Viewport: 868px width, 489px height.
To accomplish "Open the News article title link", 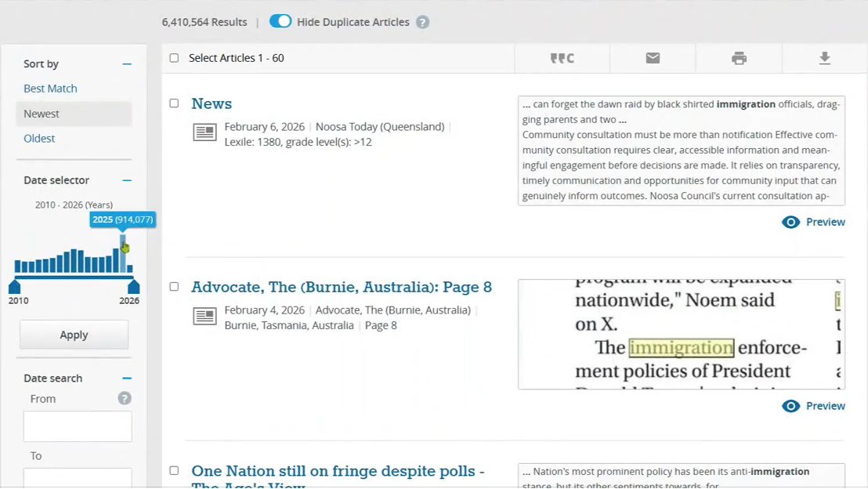I will (212, 103).
